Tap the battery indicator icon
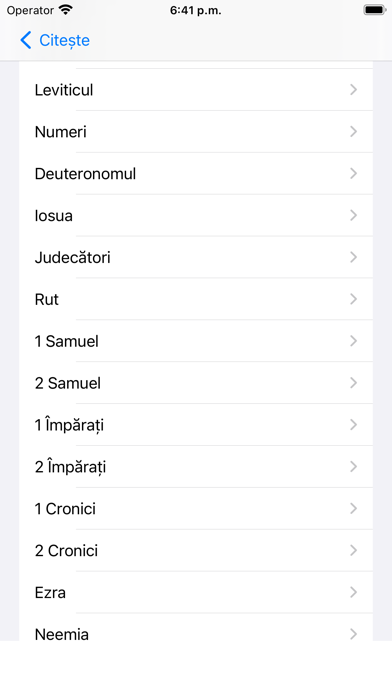 (x=374, y=10)
